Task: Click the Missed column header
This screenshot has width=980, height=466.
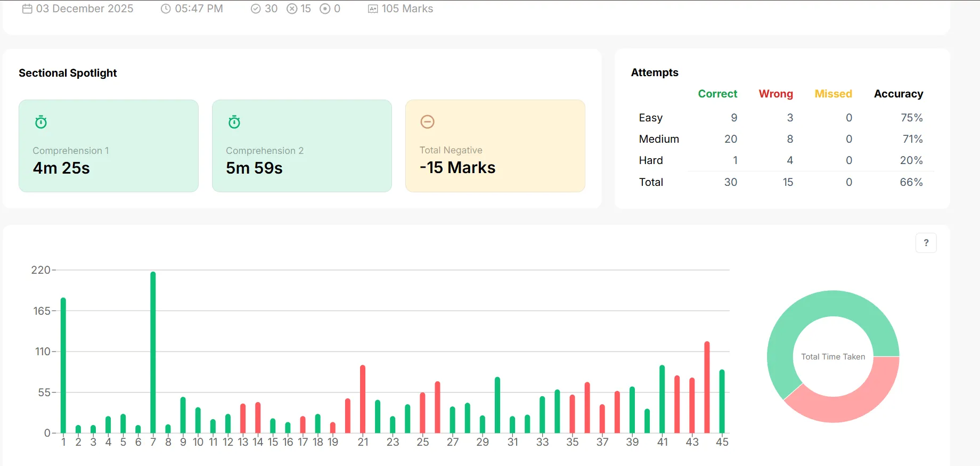Action: point(833,94)
